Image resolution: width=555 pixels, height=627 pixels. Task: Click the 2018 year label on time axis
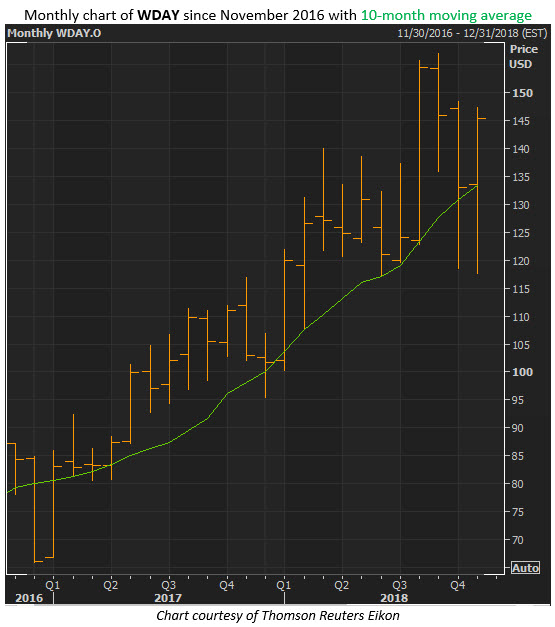394,598
